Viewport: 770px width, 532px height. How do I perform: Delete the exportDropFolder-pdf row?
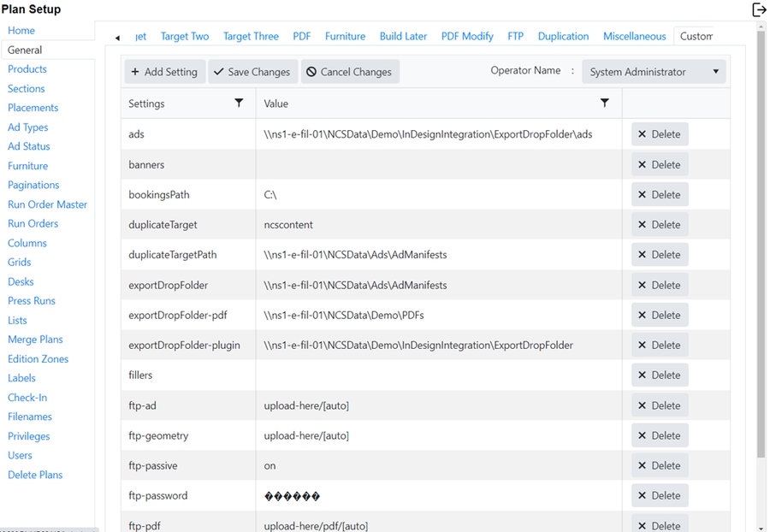[660, 315]
